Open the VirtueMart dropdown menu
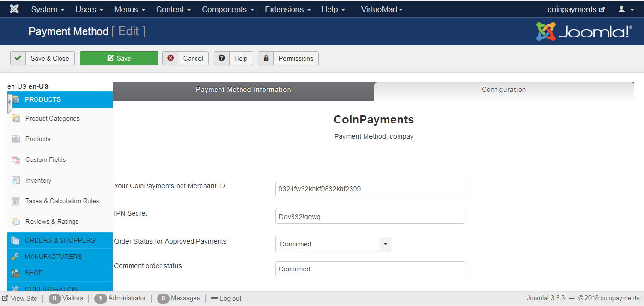Image resolution: width=644 pixels, height=306 pixels. click(x=382, y=9)
